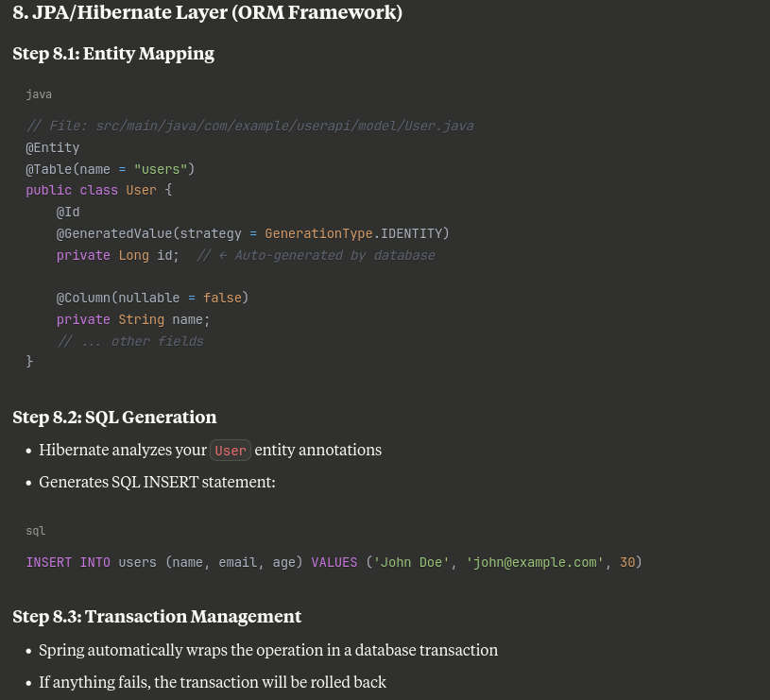Select the bullet "If anything fails, the transaction..."
This screenshot has width=770, height=700.
[213, 682]
